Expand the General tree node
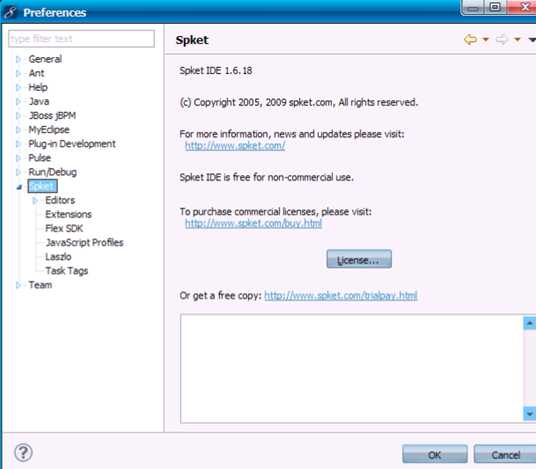 (19, 59)
